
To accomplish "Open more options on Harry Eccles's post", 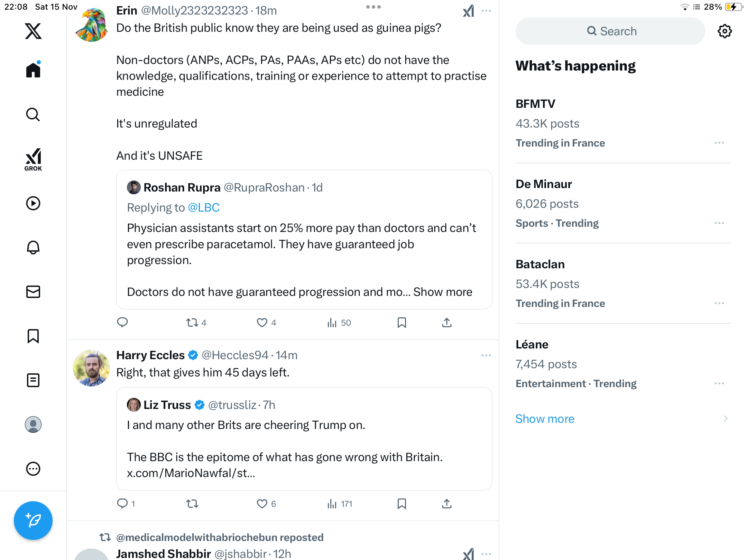I will [x=486, y=355].
